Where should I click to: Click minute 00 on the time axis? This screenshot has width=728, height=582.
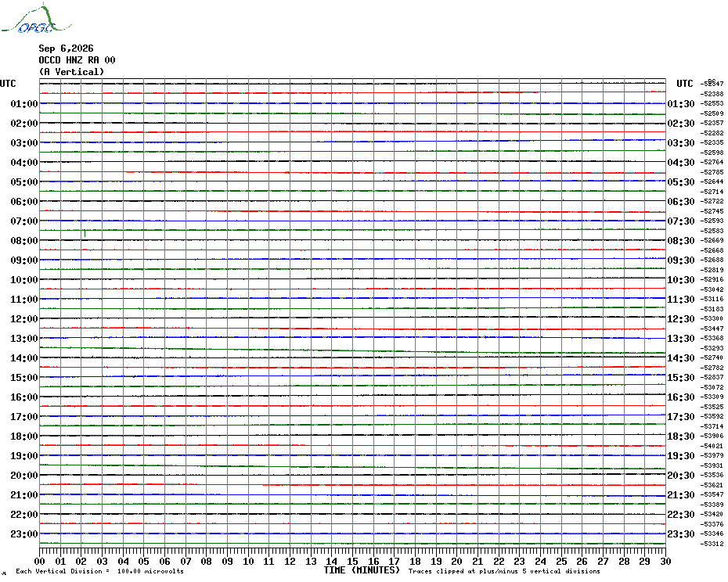pos(39,561)
